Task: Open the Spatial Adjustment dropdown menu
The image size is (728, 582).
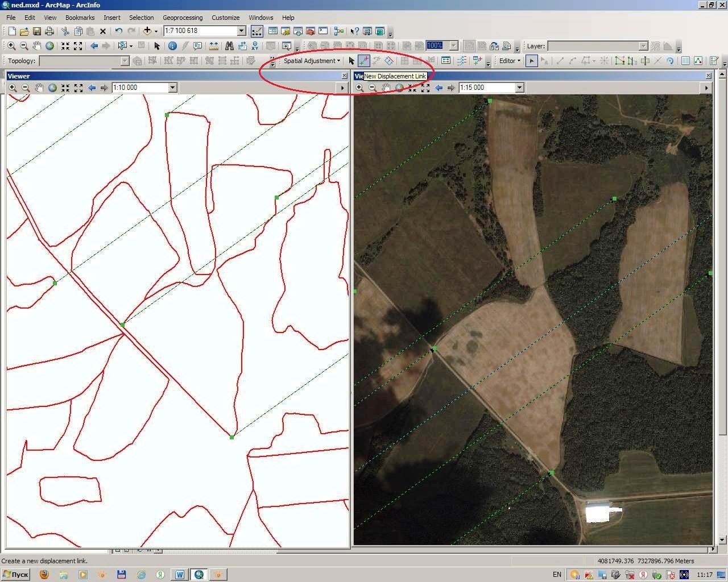Action: (x=312, y=61)
